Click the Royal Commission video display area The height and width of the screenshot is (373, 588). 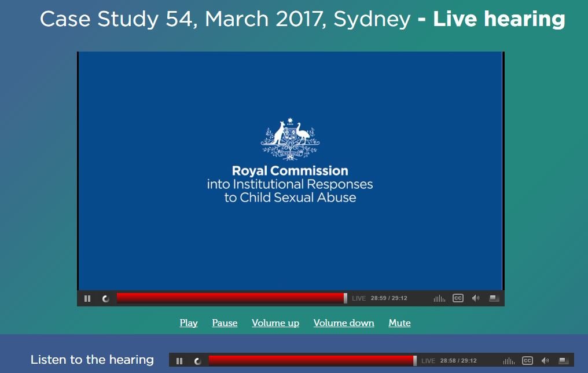click(291, 171)
